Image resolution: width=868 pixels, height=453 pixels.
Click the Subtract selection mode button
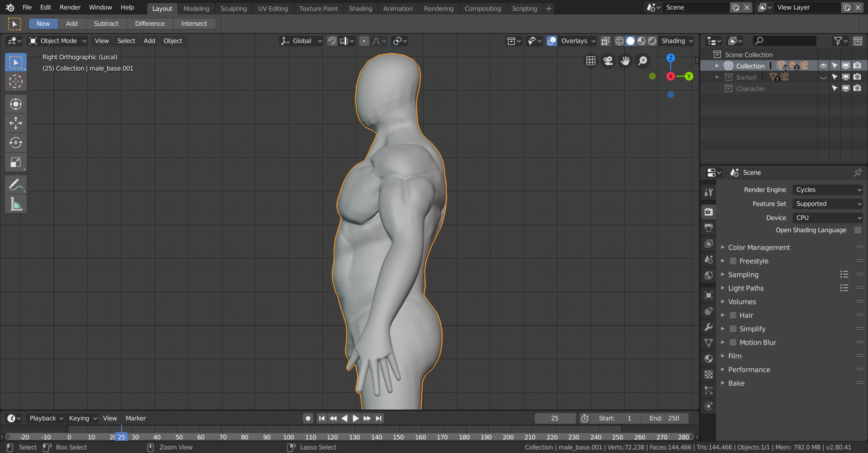tap(106, 24)
